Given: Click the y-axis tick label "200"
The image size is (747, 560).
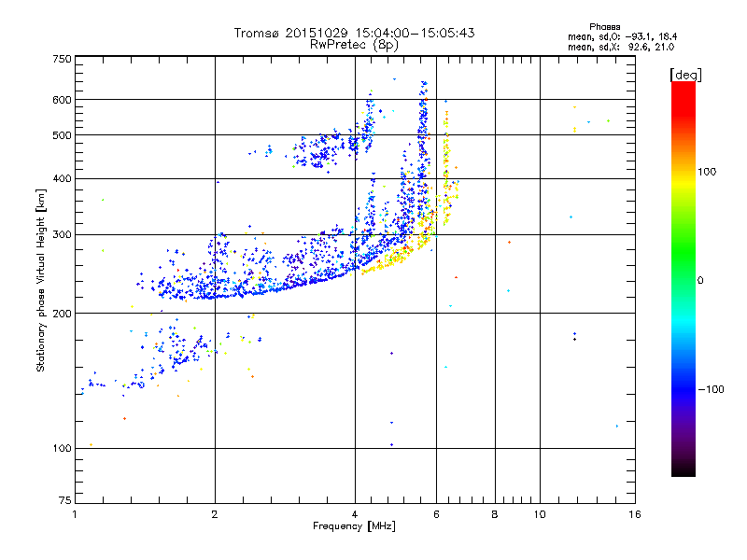Looking at the screenshot, I should pos(62,314).
